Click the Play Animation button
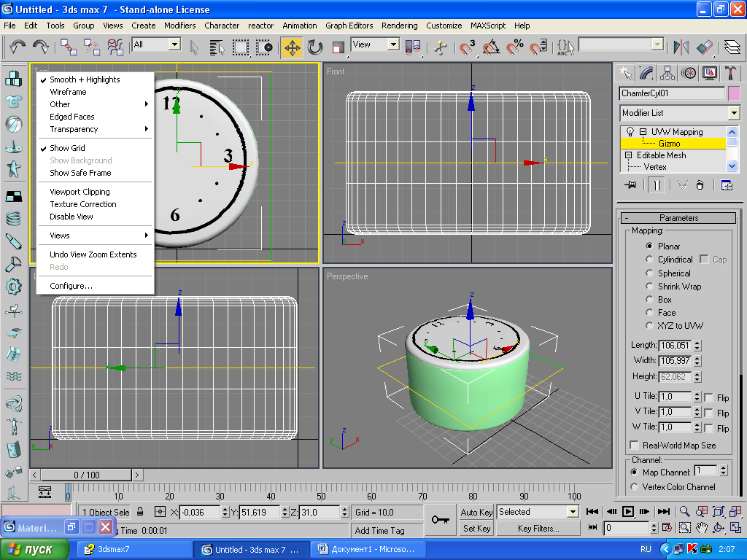The height and width of the screenshot is (560, 747). [x=628, y=511]
